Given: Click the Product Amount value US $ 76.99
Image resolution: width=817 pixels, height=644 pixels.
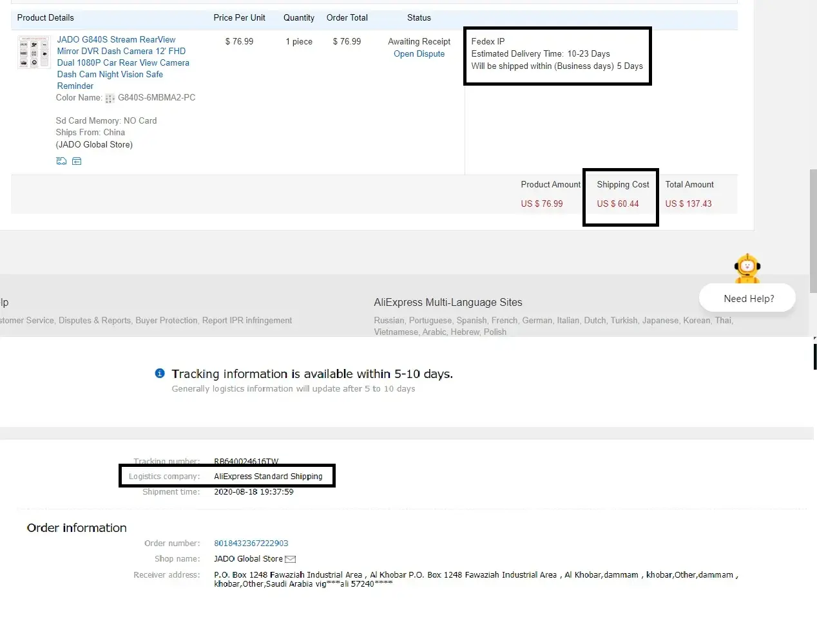Looking at the screenshot, I should [542, 204].
